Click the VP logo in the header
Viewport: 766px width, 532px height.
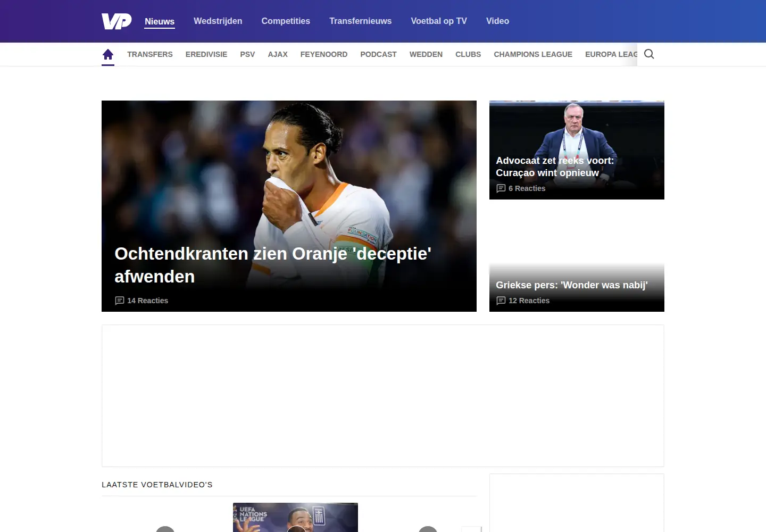(x=116, y=21)
